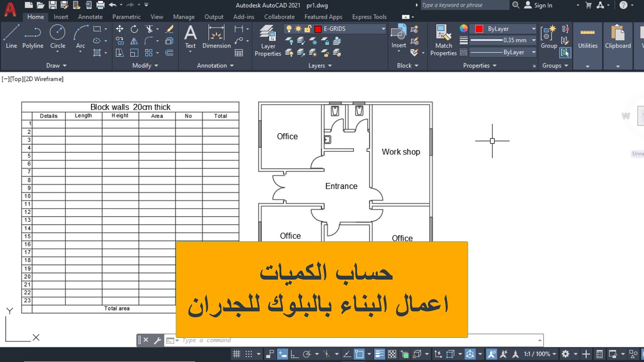Viewport: 644px width, 362px height.
Task: Open Layer Properties manager
Action: (x=268, y=41)
